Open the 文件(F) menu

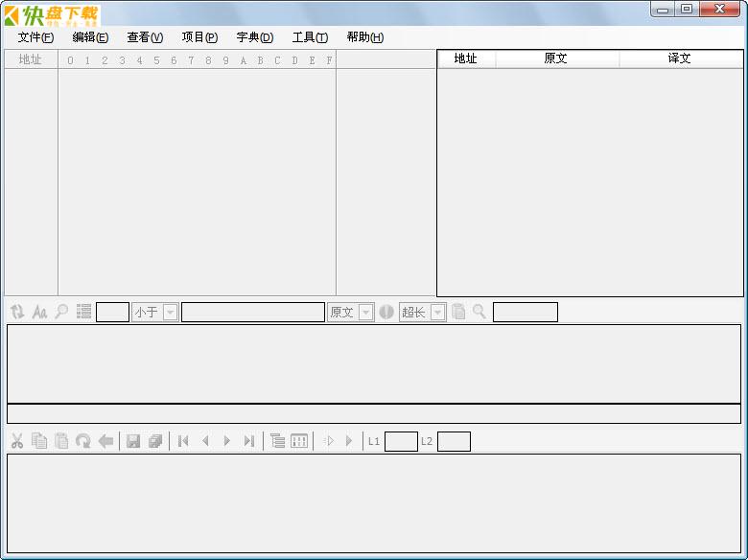coord(35,37)
